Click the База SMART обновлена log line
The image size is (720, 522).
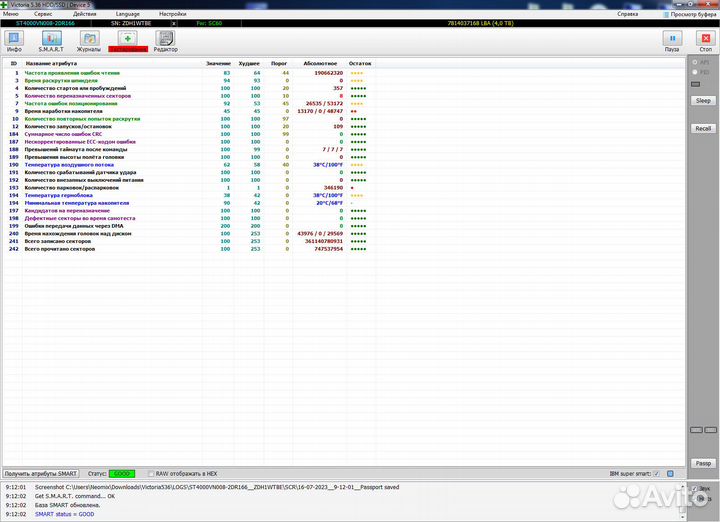tap(68, 505)
